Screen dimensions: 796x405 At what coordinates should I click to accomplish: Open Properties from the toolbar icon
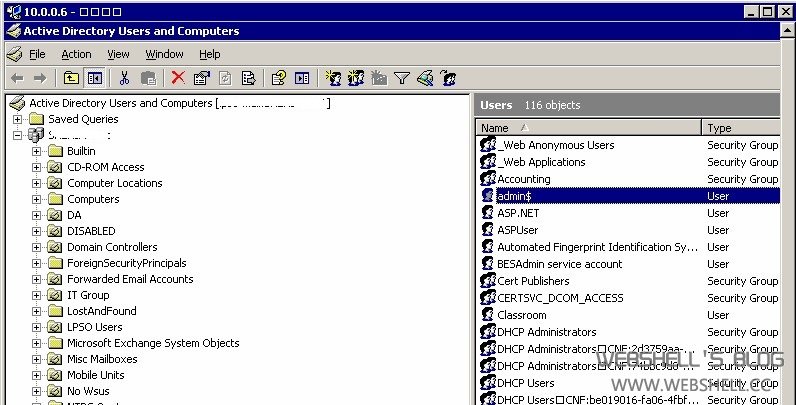pyautogui.click(x=202, y=78)
